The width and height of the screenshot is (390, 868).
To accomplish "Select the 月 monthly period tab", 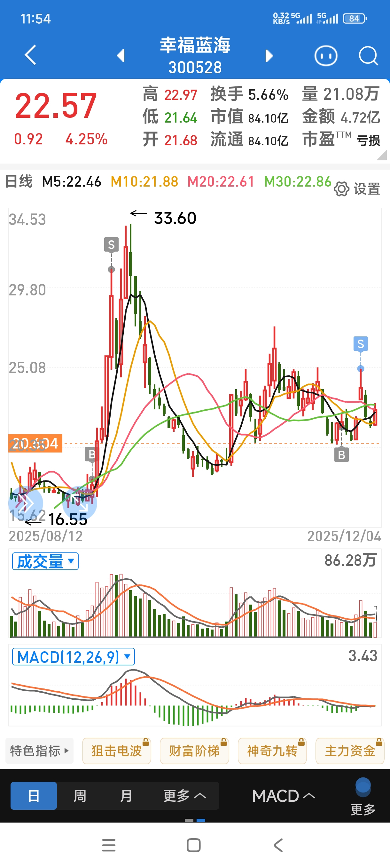I will click(x=126, y=796).
